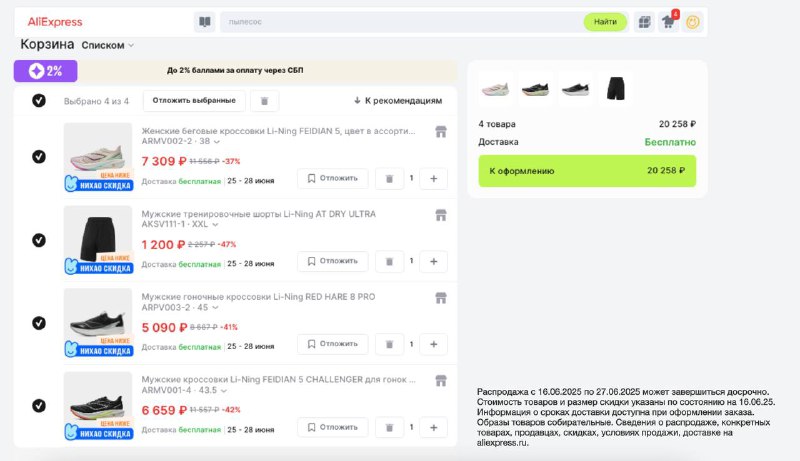Increase quantity of RED HARE 8 PRO
800x461 pixels.
point(434,344)
